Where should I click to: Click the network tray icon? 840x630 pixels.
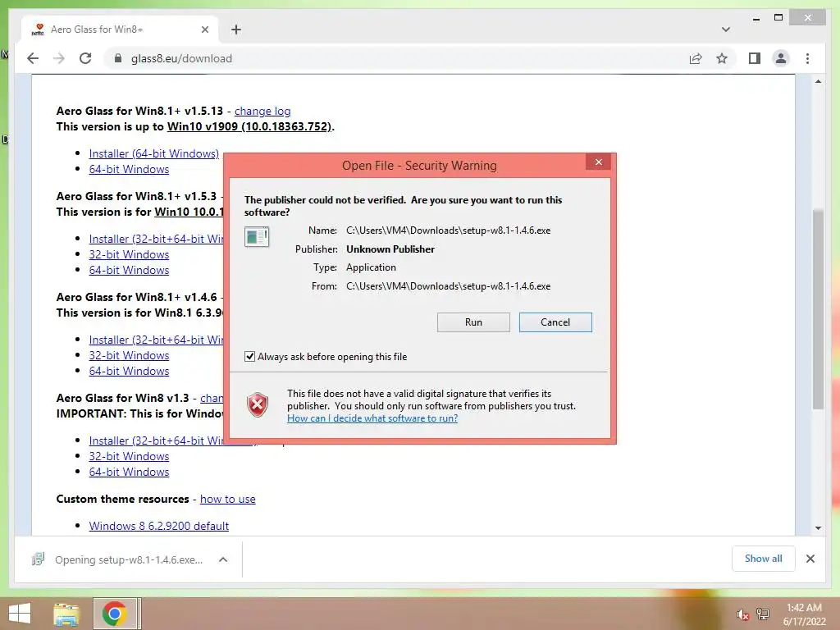click(x=763, y=614)
